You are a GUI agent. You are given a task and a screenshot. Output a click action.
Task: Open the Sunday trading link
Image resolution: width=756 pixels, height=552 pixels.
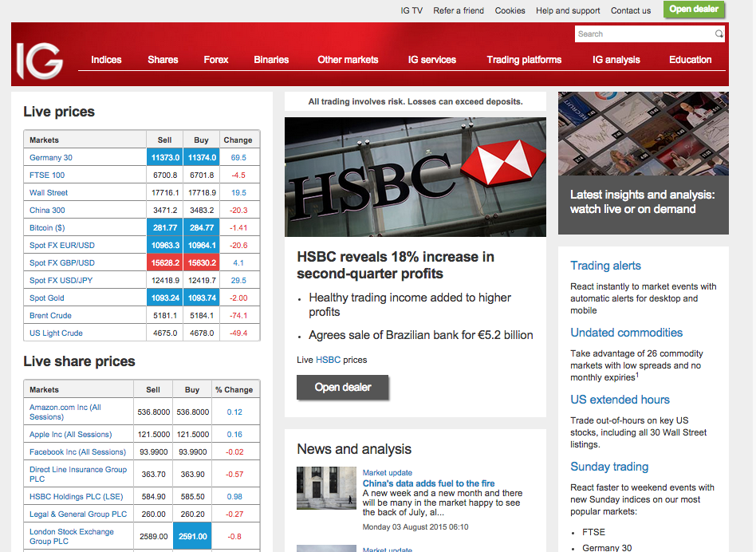click(x=609, y=467)
